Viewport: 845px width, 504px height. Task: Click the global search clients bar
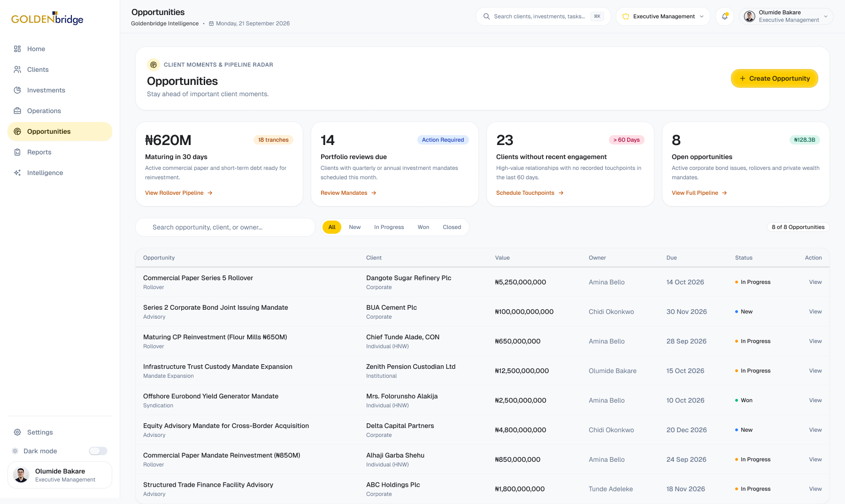(543, 16)
